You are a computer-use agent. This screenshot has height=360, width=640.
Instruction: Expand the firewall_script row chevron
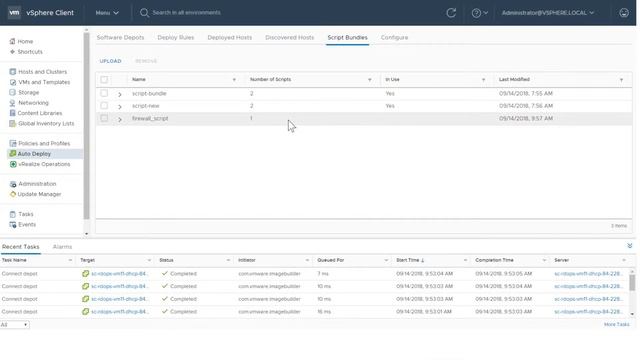[x=120, y=119]
